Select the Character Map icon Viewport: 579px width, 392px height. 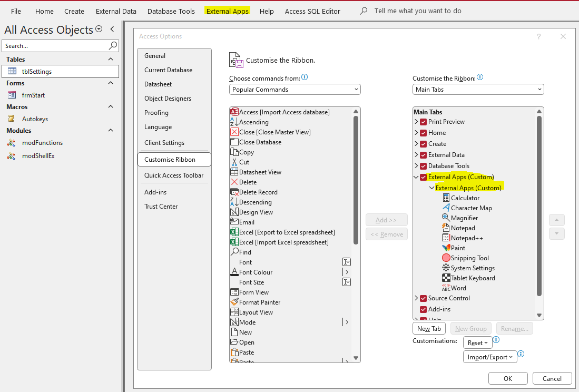pos(446,208)
